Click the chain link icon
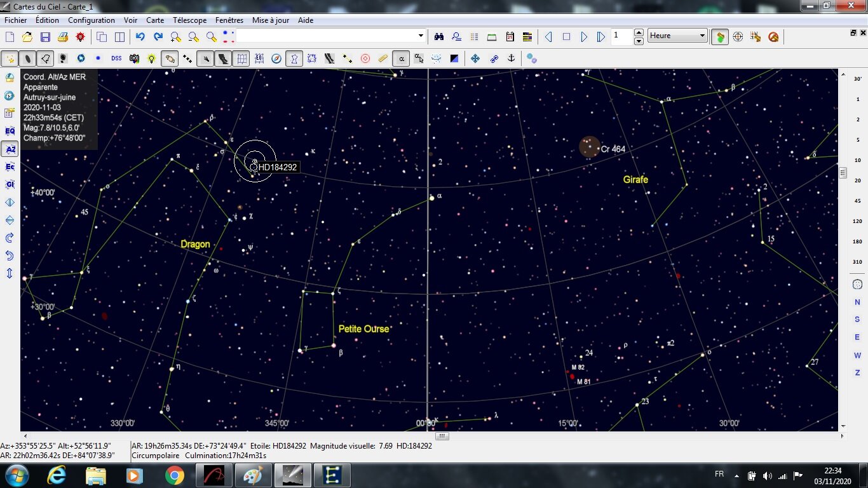This screenshot has height=488, width=868. [493, 58]
